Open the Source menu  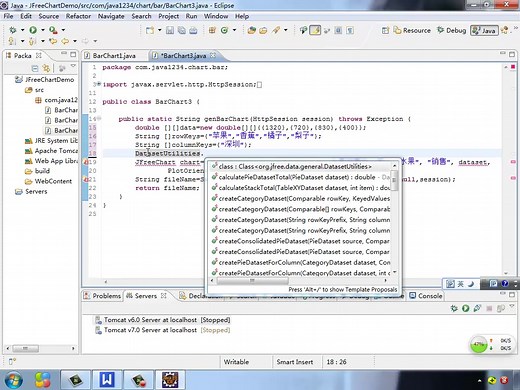coord(49,16)
